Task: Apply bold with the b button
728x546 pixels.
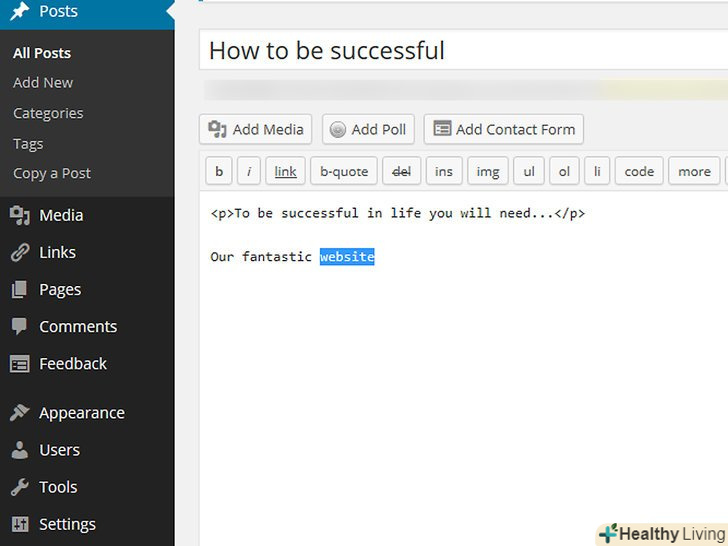Action: tap(219, 171)
